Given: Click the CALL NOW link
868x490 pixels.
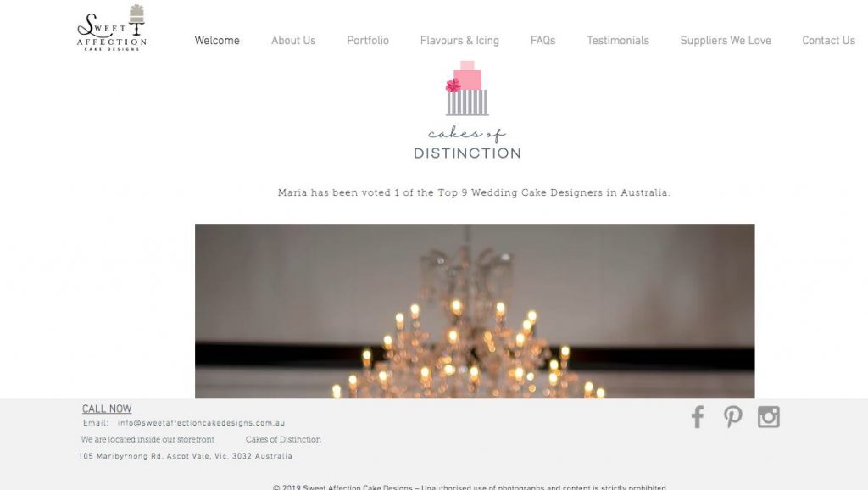Looking at the screenshot, I should click(107, 409).
